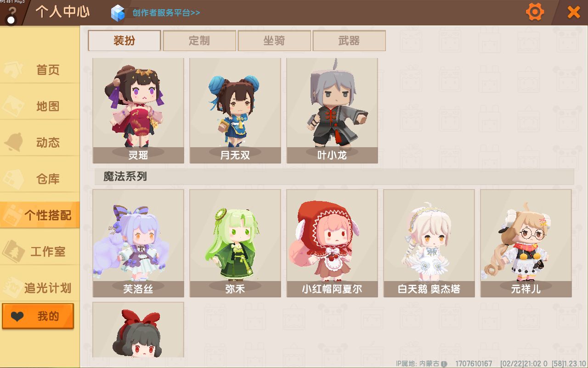
Task: Open 首页 in the sidebar
Action: 40,70
